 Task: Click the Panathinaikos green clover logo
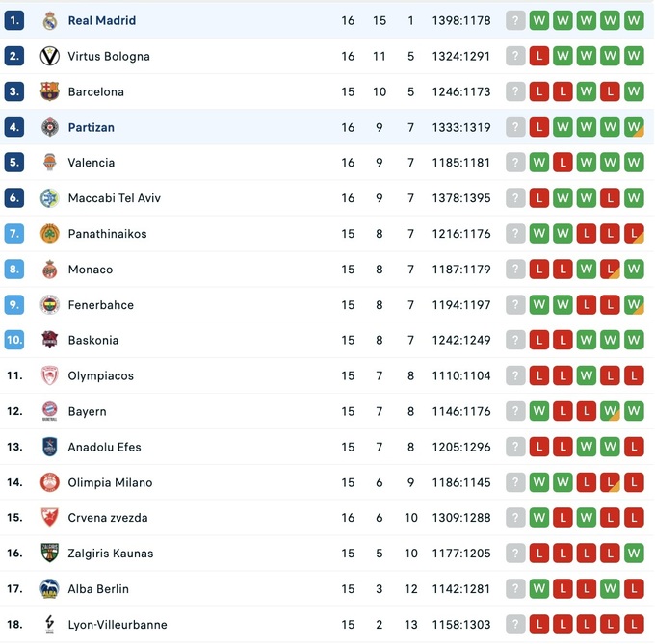(50, 234)
